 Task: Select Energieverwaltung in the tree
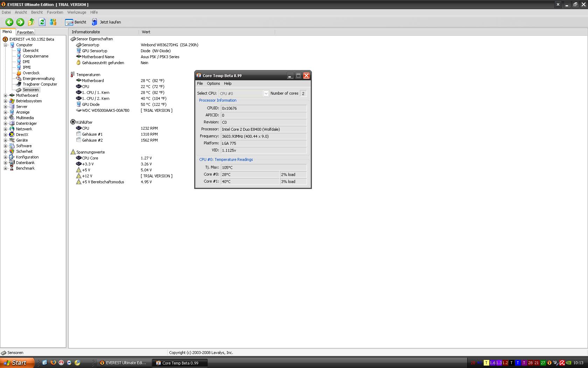[x=38, y=79]
